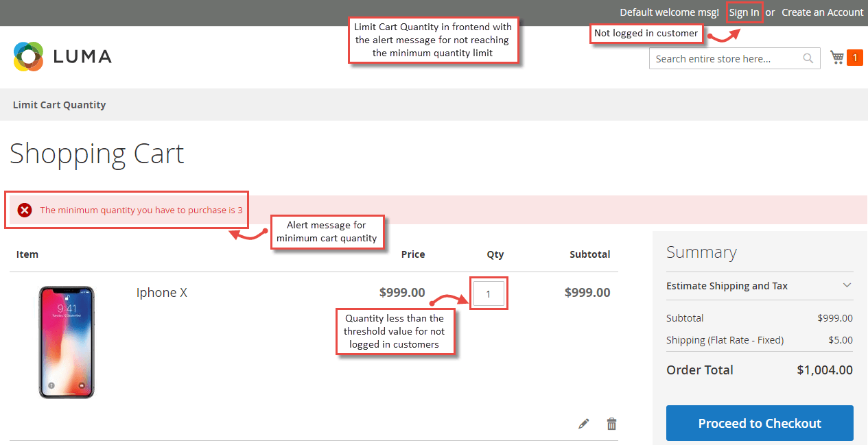Click the Price column header
Screen dimensions: 868x445
(413, 254)
